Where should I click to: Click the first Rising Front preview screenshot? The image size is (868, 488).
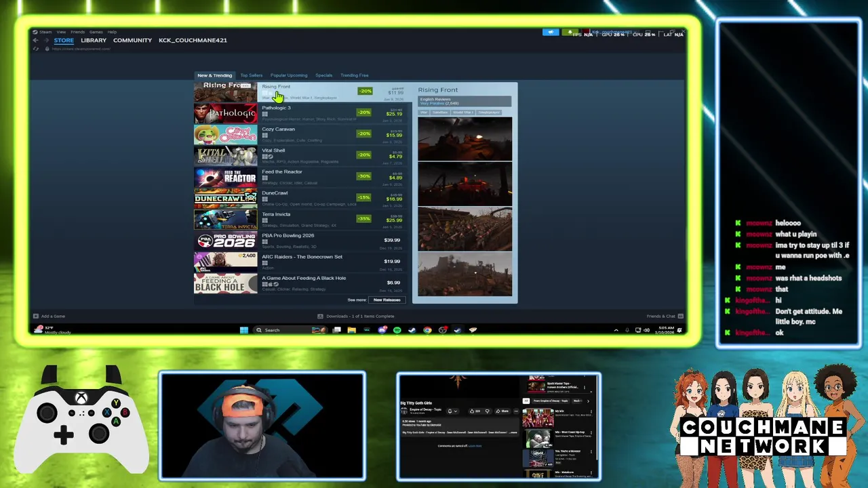pos(465,139)
